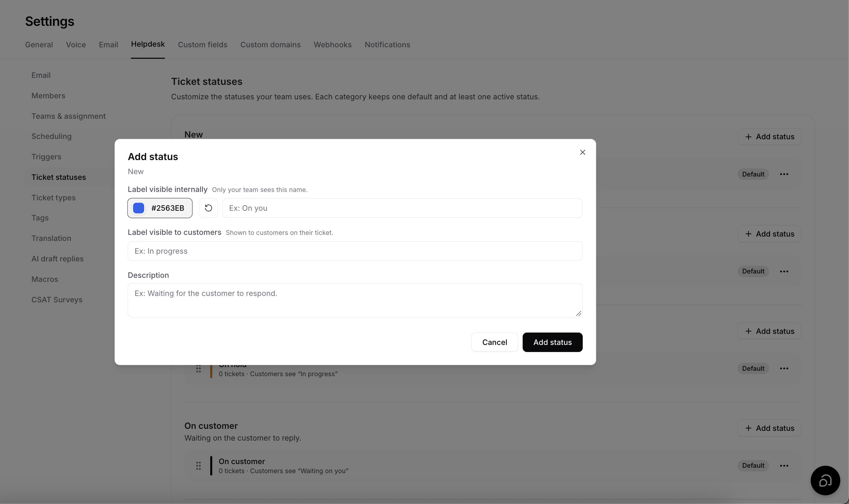Confirm with the black Add status button
The image size is (849, 504).
(x=553, y=342)
